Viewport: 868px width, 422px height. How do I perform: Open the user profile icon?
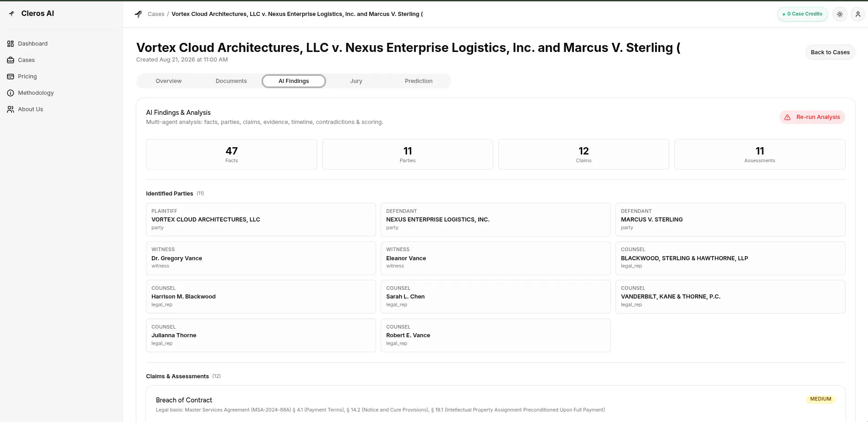[x=858, y=14]
